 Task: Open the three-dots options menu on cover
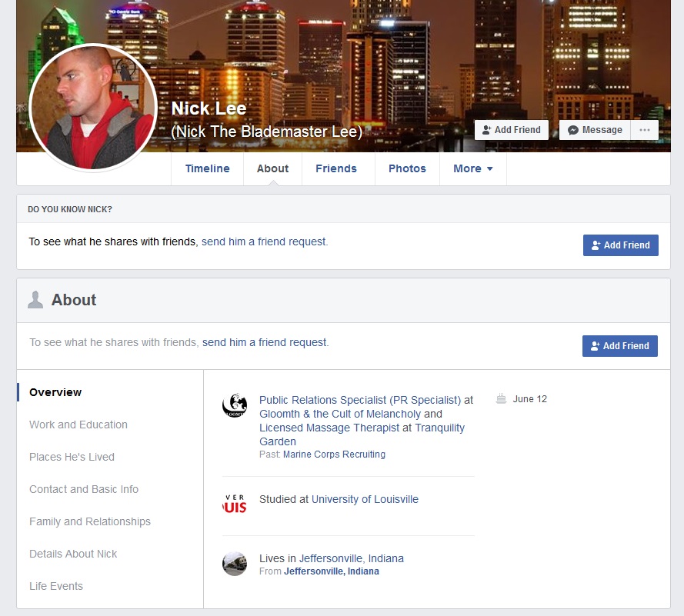point(644,130)
